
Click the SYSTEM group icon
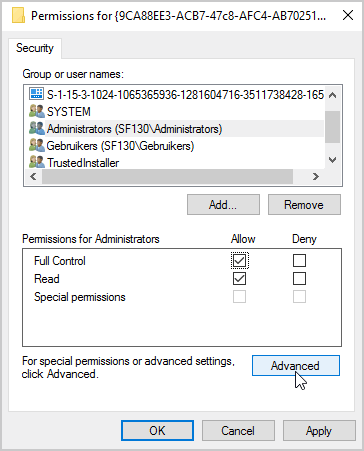(37, 111)
